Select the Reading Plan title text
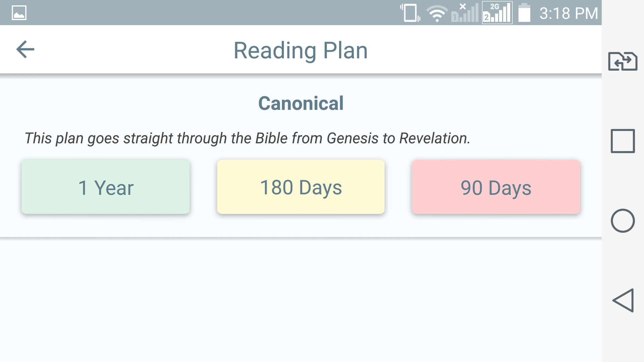This screenshot has width=644, height=362. (x=301, y=50)
